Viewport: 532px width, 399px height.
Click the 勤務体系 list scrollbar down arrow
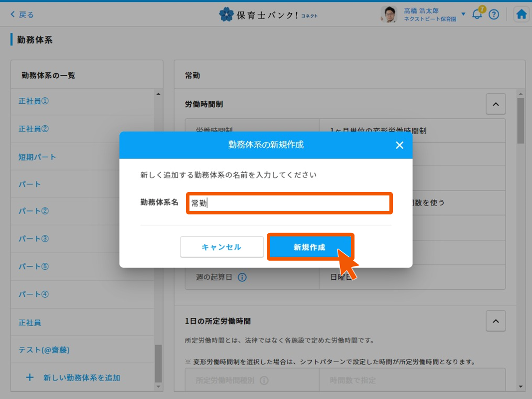(x=159, y=386)
